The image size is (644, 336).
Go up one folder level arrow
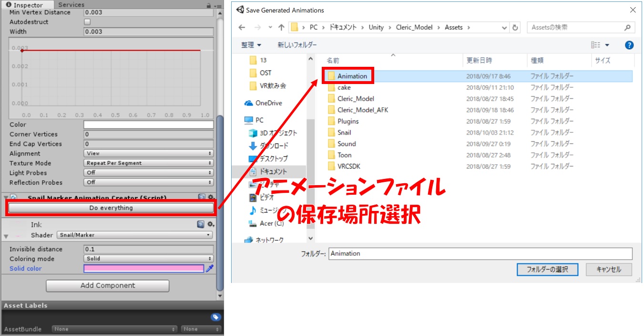tap(281, 28)
